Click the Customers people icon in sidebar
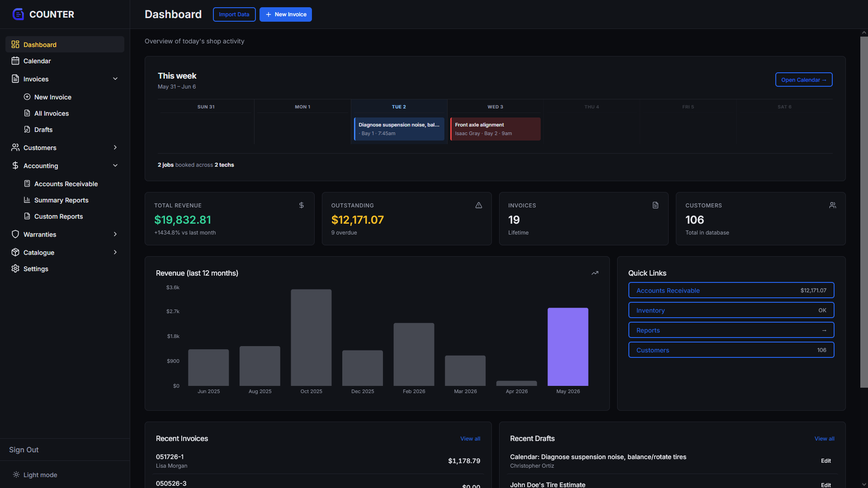Viewport: 868px width, 488px height. (x=15, y=147)
